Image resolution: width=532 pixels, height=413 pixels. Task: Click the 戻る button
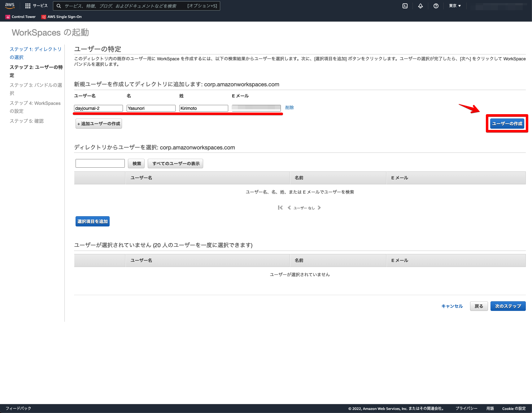(478, 306)
